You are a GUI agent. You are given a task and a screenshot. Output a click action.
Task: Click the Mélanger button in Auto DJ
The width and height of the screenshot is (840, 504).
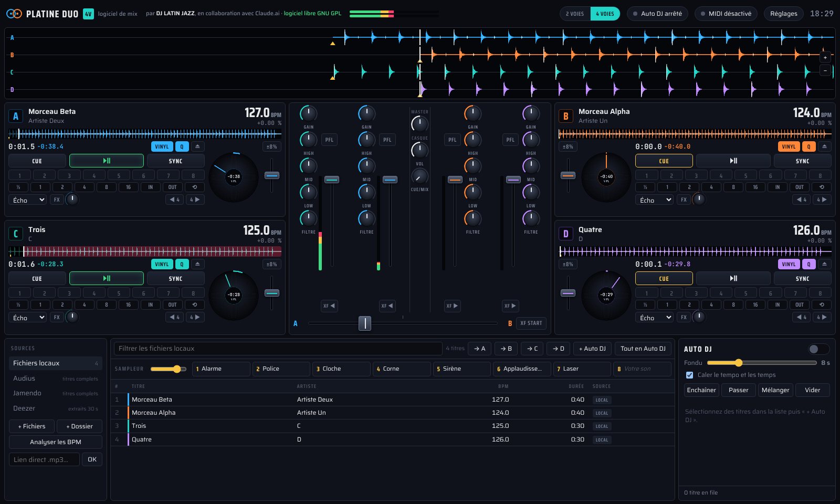pyautogui.click(x=775, y=390)
